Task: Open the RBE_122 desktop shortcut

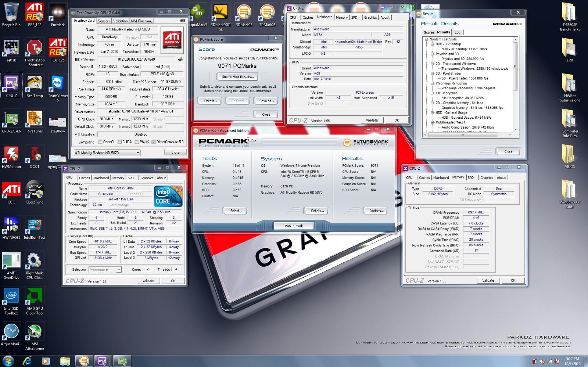Action: 35,15
